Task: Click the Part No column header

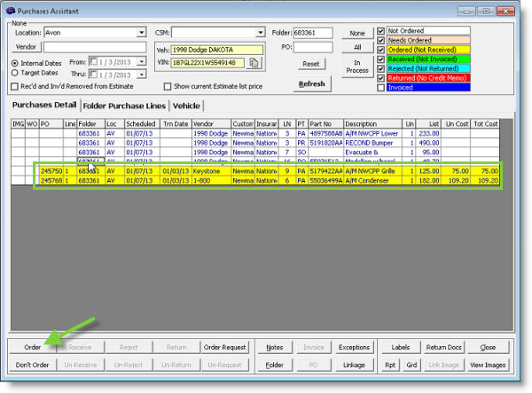Action: click(325, 124)
